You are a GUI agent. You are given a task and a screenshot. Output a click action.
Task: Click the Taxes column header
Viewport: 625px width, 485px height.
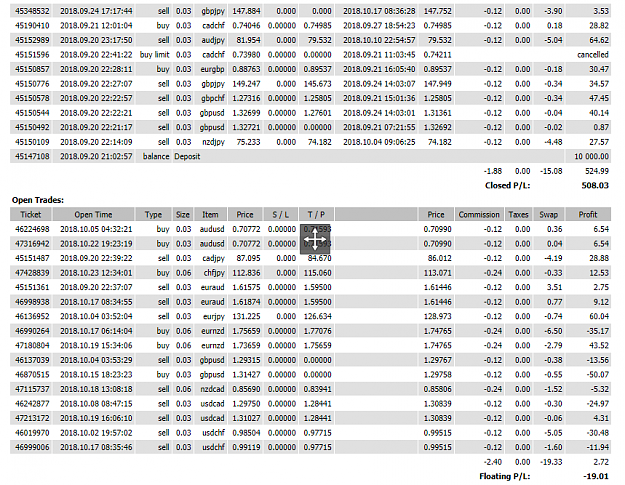pyautogui.click(x=519, y=214)
